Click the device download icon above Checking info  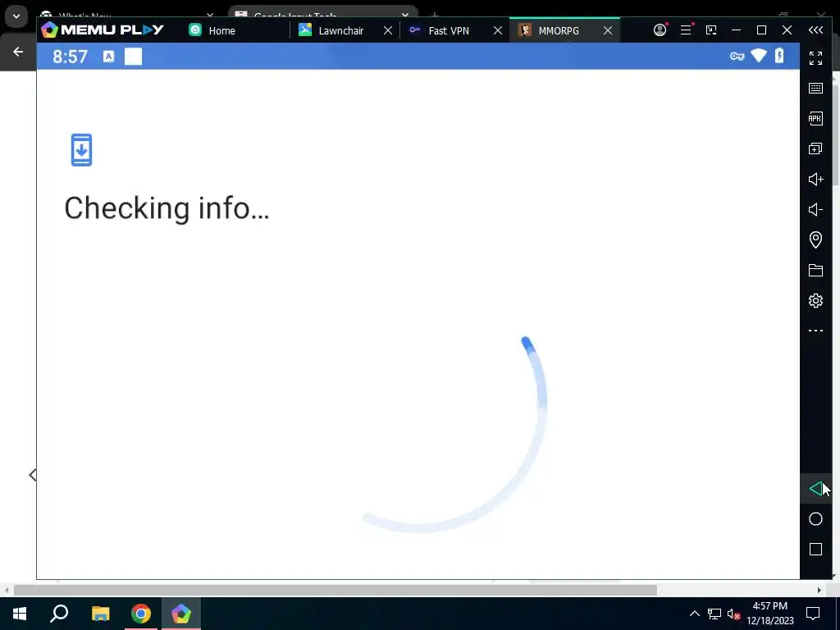[x=81, y=150]
